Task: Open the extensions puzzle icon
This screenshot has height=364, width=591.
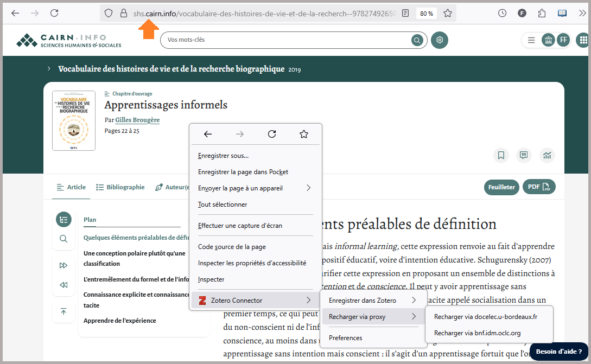Action: point(542,13)
